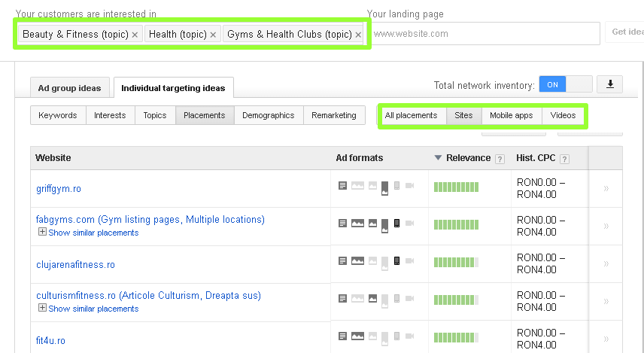Open the griffgym.ro link
The width and height of the screenshot is (644, 353).
click(x=59, y=189)
